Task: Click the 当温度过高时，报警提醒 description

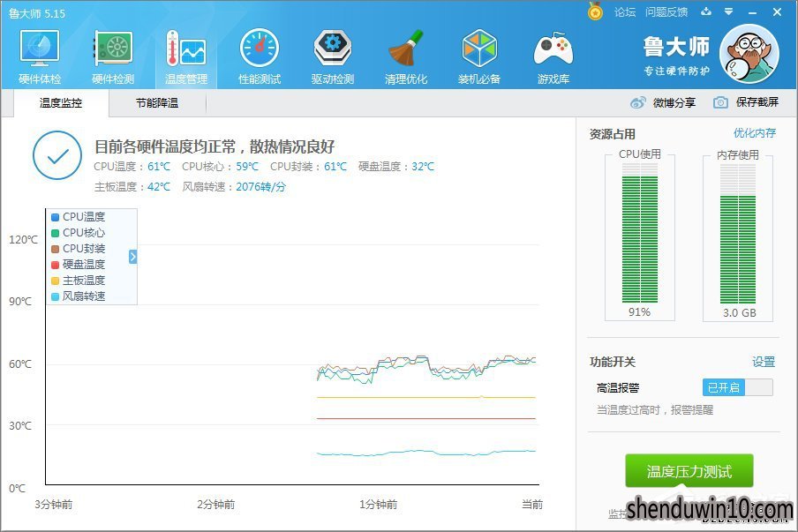Action: coord(655,410)
